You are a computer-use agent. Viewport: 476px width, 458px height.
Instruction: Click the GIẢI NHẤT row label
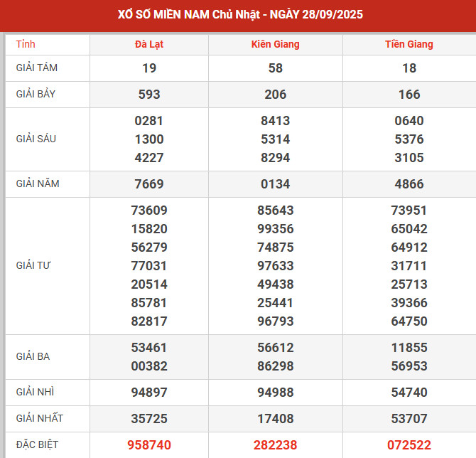pyautogui.click(x=39, y=418)
